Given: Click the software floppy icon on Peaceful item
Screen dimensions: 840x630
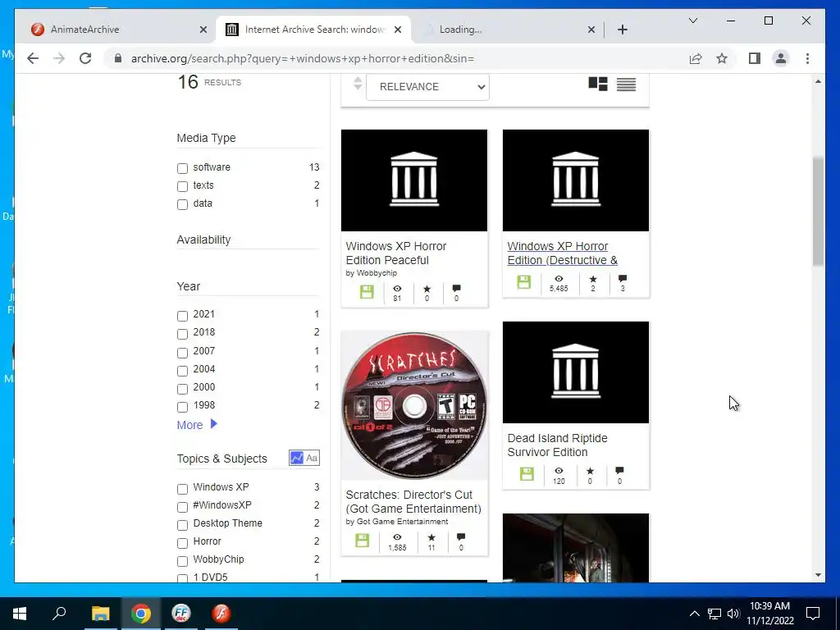Looking at the screenshot, I should pos(367,292).
